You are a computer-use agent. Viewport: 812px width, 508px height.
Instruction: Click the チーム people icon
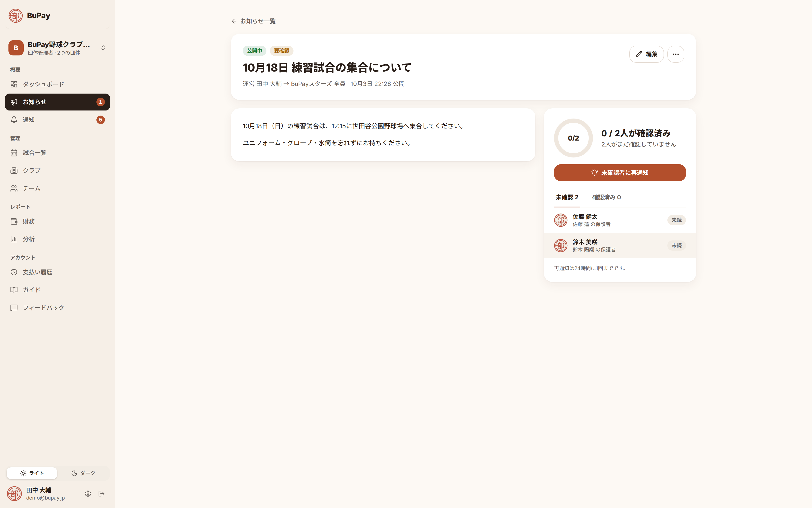14,188
